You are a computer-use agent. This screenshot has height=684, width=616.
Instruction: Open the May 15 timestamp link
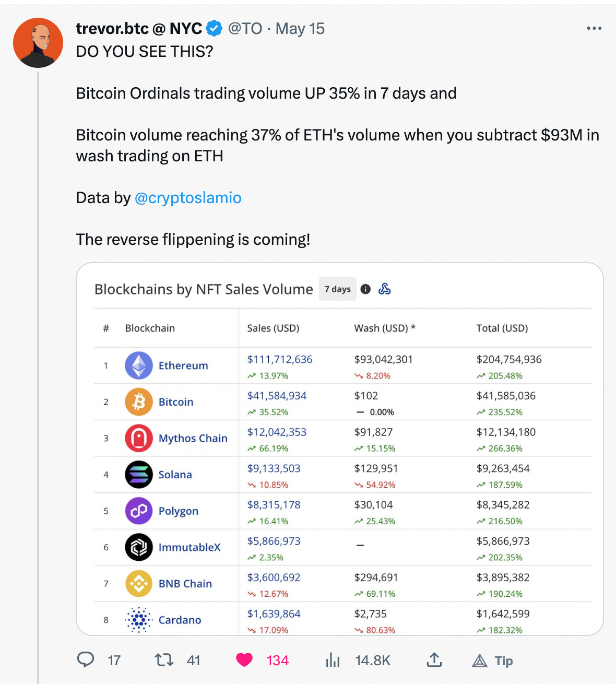pos(300,28)
